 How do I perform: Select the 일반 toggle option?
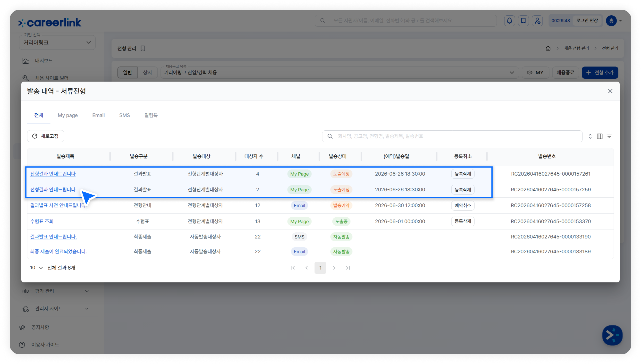pyautogui.click(x=127, y=73)
